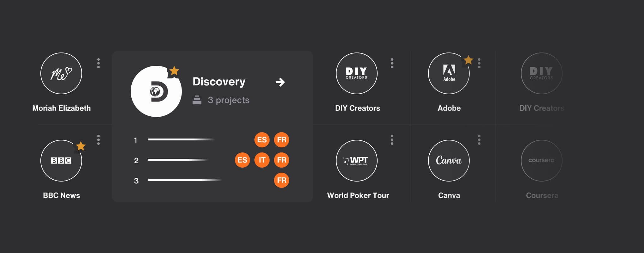The image size is (644, 253).
Task: Click the Discovery channel logo
Action: pyautogui.click(x=156, y=91)
